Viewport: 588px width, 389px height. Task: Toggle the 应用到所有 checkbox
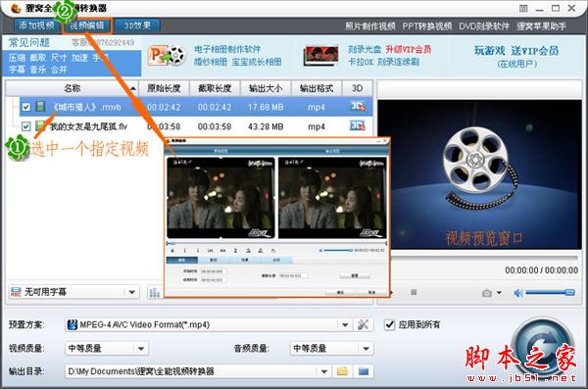(390, 324)
